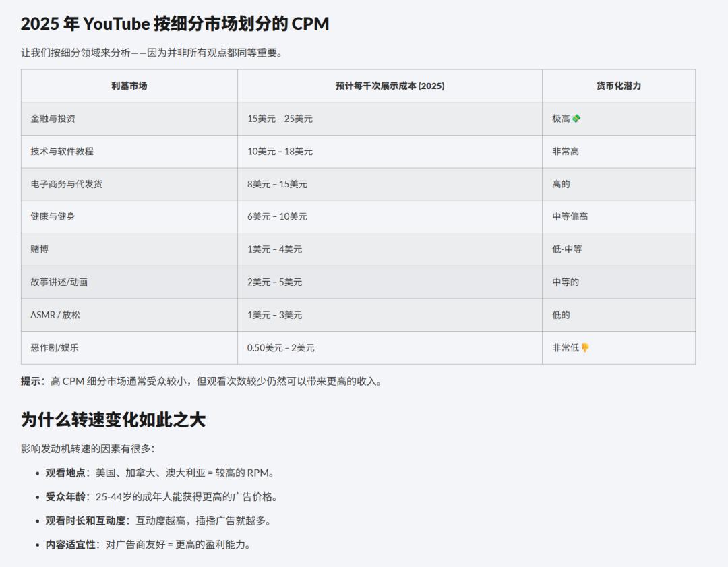Click the '内容适宜性' bullet item
This screenshot has height=567, width=728.
pos(148,545)
